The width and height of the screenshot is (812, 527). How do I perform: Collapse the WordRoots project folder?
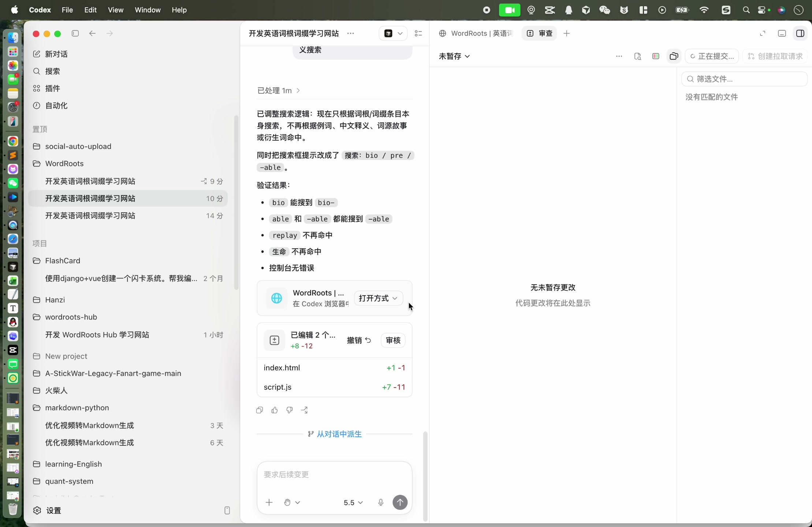(x=128, y=164)
